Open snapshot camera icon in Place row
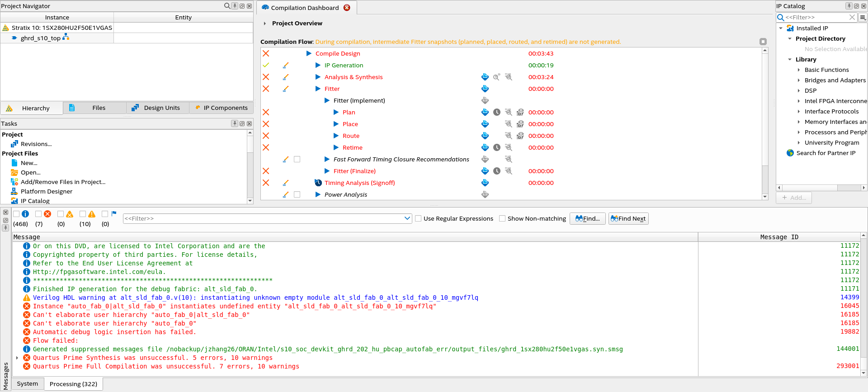This screenshot has width=868, height=392. [x=520, y=124]
